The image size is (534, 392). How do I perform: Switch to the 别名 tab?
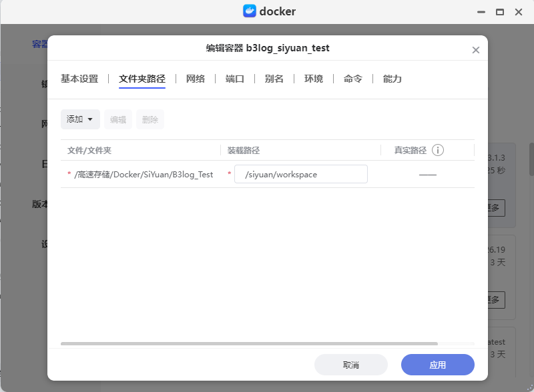[274, 79]
